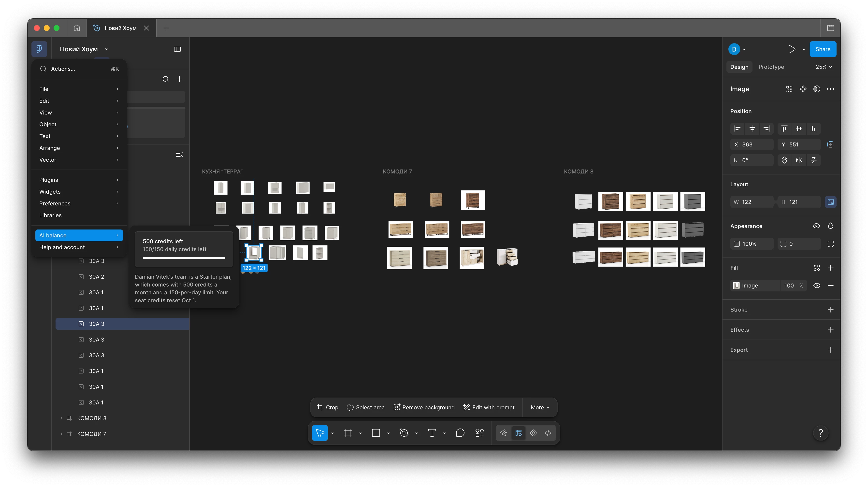This screenshot has width=868, height=487.
Task: Click the Share button
Action: (823, 49)
